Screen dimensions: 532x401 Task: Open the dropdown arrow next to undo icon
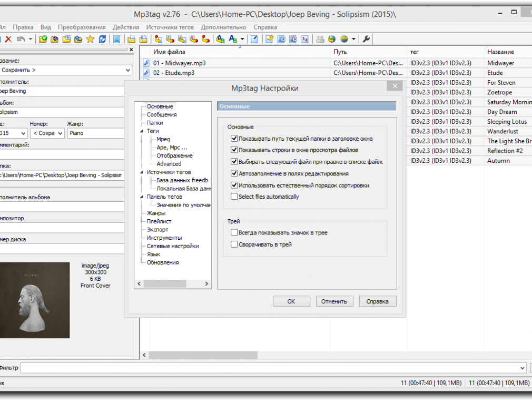point(30,39)
